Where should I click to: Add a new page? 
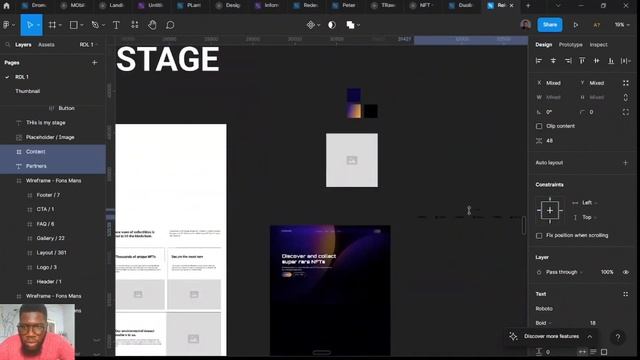(x=95, y=62)
